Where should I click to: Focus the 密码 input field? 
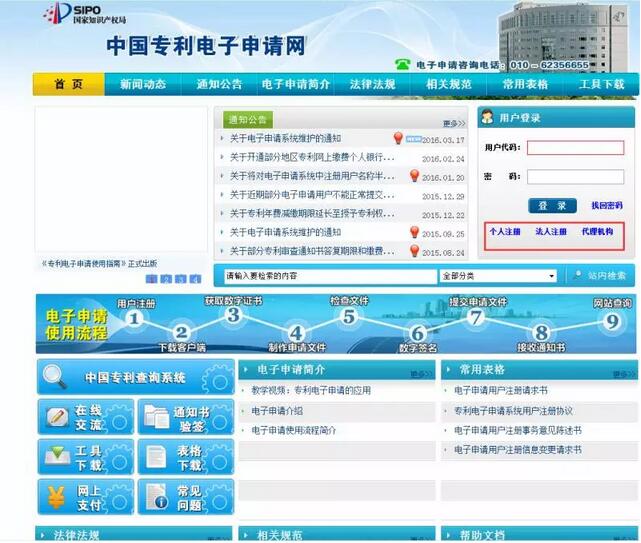[575, 177]
